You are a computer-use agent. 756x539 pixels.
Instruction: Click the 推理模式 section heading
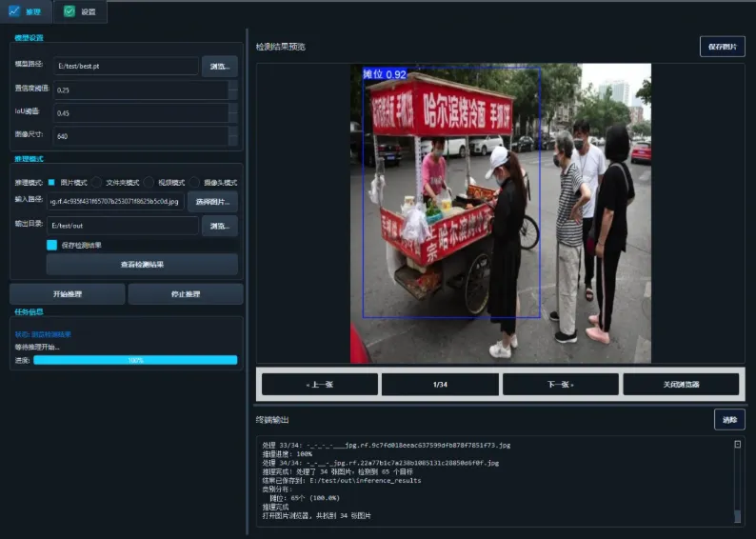click(x=29, y=159)
